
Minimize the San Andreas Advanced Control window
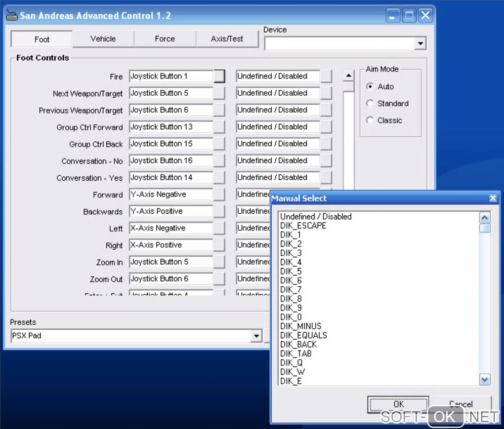tap(393, 15)
